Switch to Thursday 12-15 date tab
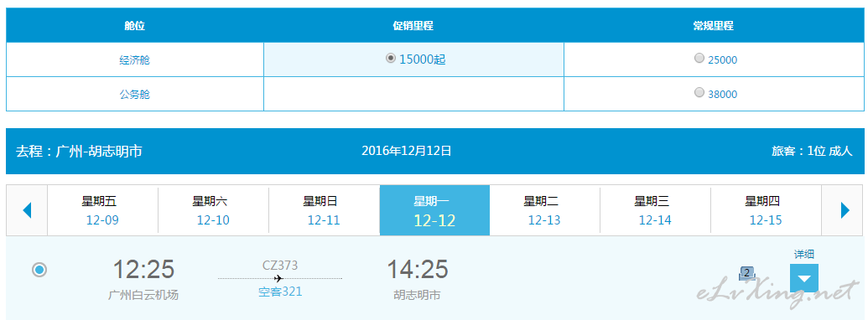Image resolution: width=868 pixels, height=320 pixels. pos(767,210)
